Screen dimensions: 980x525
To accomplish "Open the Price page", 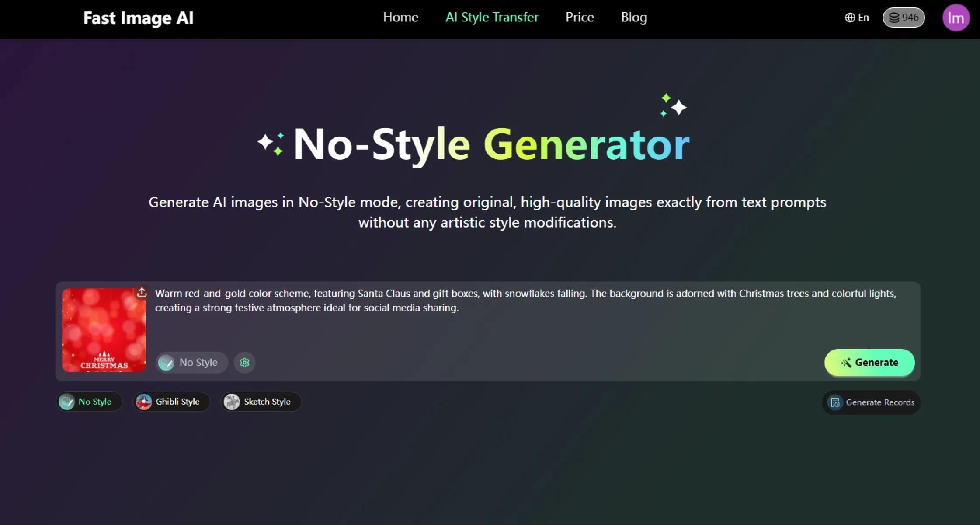I will [x=580, y=17].
